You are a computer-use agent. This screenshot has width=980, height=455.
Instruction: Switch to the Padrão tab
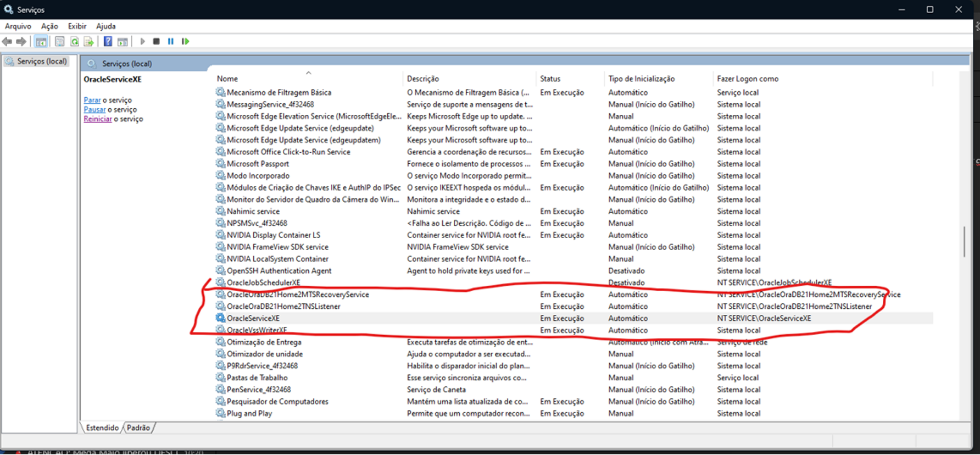point(138,428)
